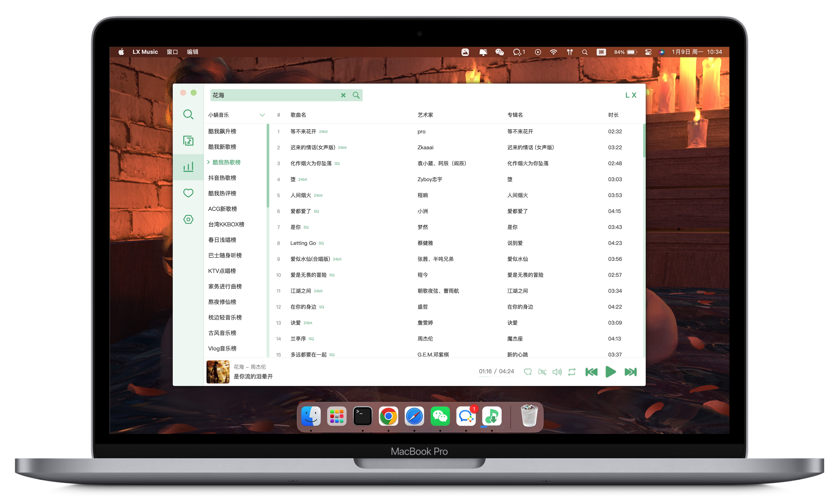Select the 台湾KKBOX榜 chart
The height and width of the screenshot is (504, 840).
226,224
